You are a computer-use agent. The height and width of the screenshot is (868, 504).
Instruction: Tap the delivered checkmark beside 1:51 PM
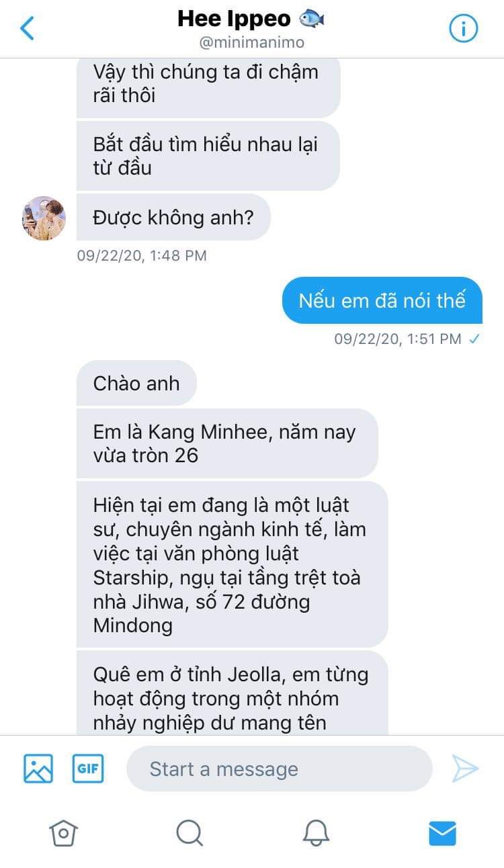(x=474, y=339)
